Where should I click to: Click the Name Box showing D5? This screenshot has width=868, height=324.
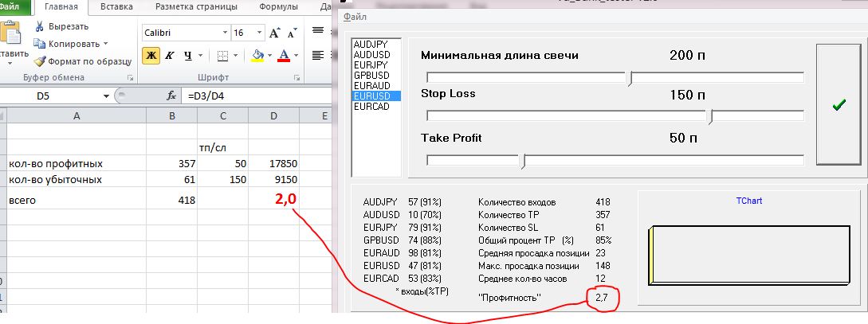(x=51, y=96)
